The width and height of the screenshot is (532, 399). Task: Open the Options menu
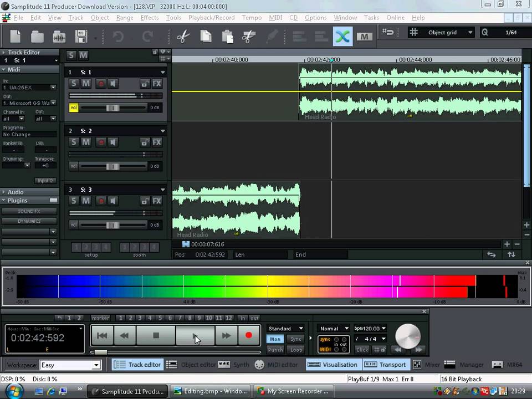(x=315, y=18)
